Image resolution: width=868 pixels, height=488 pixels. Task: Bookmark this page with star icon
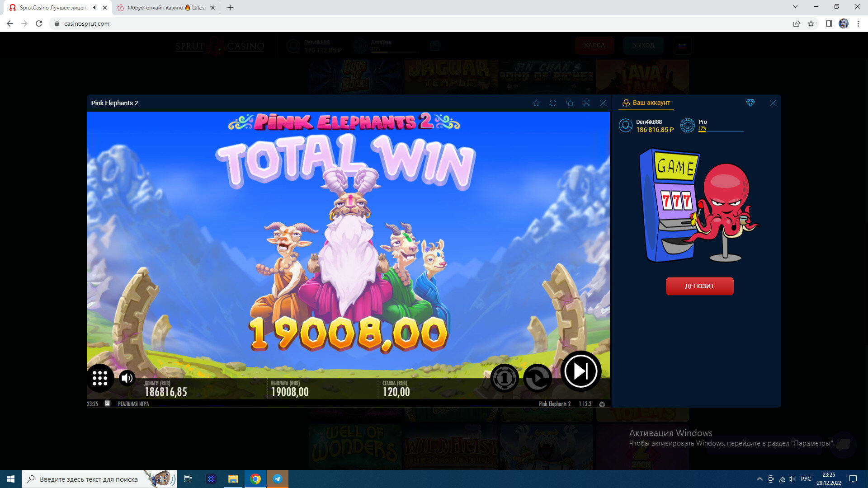tap(811, 23)
